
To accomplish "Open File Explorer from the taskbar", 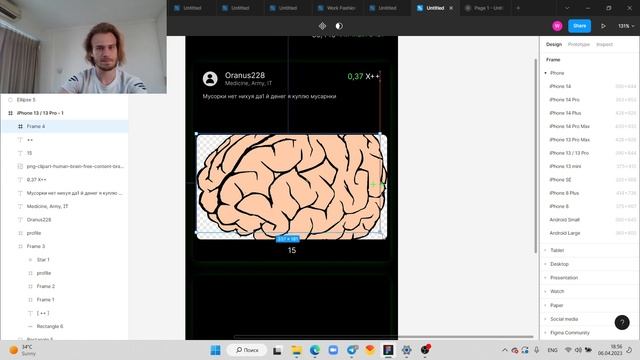I will [296, 350].
